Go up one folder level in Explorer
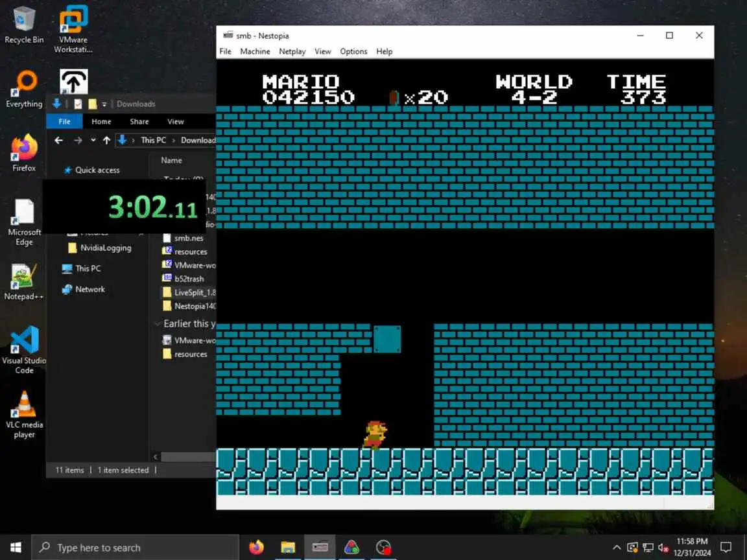The image size is (747, 560). pyautogui.click(x=107, y=140)
